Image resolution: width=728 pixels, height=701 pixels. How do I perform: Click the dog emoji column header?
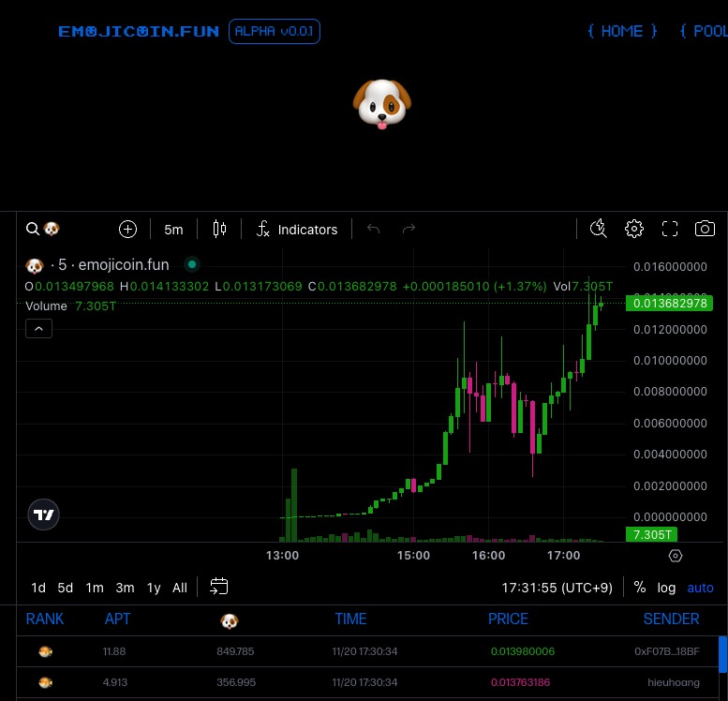tap(230, 620)
